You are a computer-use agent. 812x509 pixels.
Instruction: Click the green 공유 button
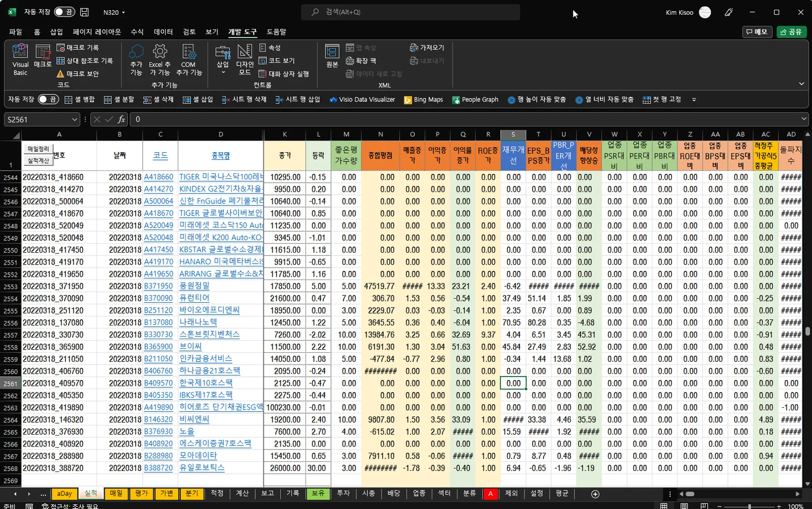(792, 32)
